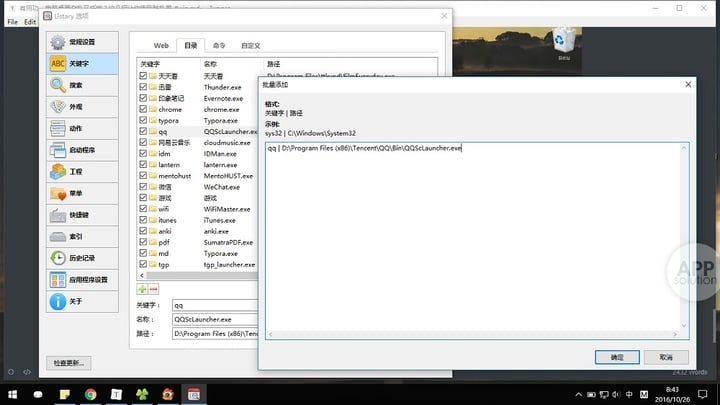The height and width of the screenshot is (405, 720).
Task: Select the wifi WifiMaster row
Action: pyautogui.click(x=197, y=209)
